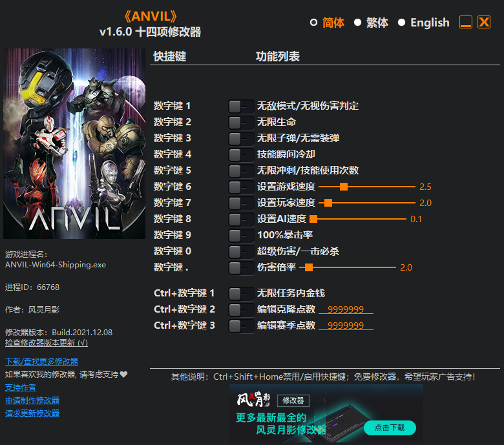The height and width of the screenshot is (445, 504).
Task: Toggle 设置玩家速度 switch
Action: (x=241, y=203)
